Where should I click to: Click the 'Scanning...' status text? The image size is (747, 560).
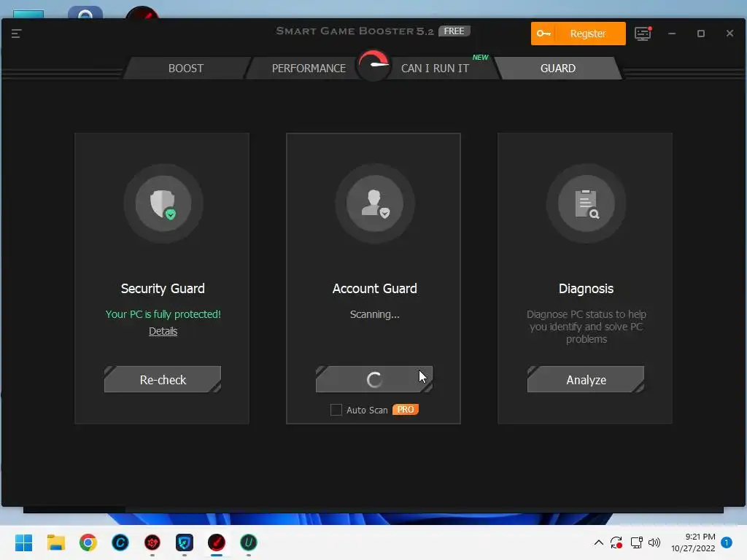click(374, 314)
